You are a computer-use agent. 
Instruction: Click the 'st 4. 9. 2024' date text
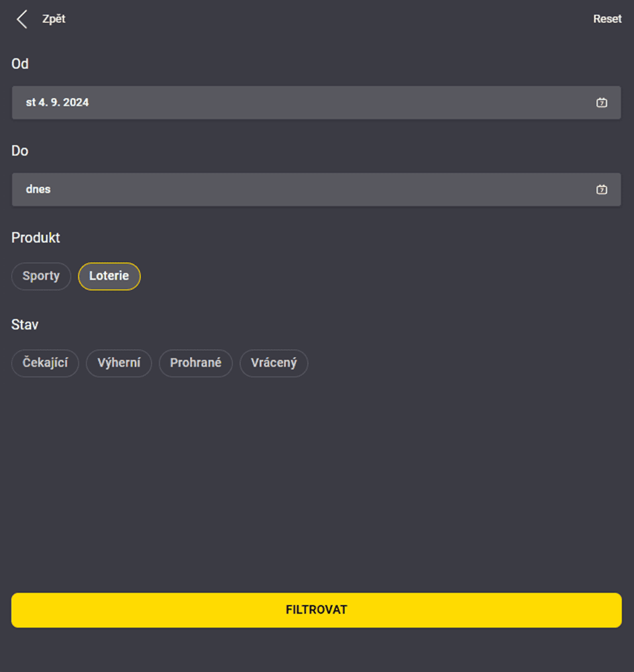click(58, 103)
